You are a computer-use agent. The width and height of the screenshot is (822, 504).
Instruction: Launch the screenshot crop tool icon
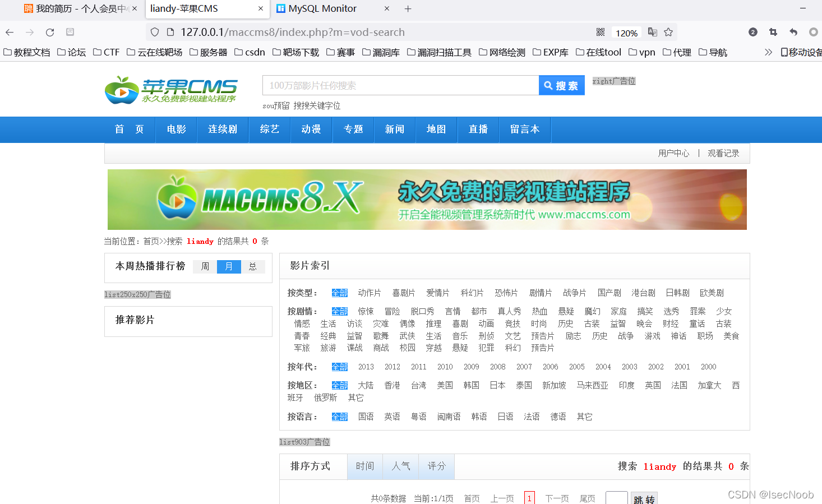click(773, 32)
